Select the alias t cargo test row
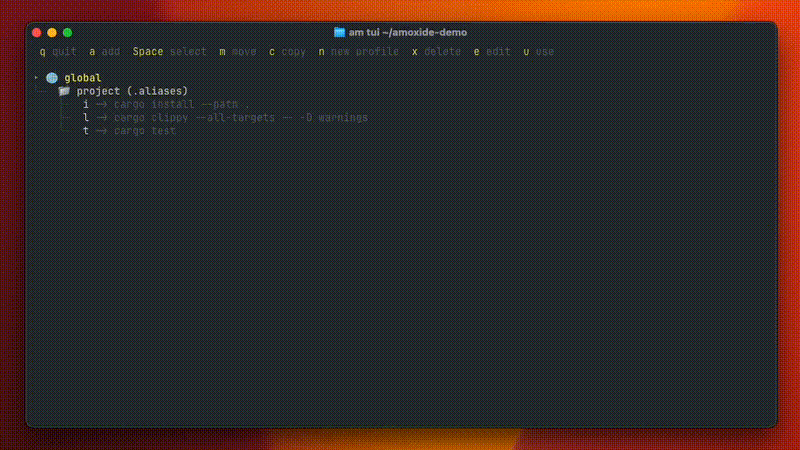The image size is (800, 450). 129,131
